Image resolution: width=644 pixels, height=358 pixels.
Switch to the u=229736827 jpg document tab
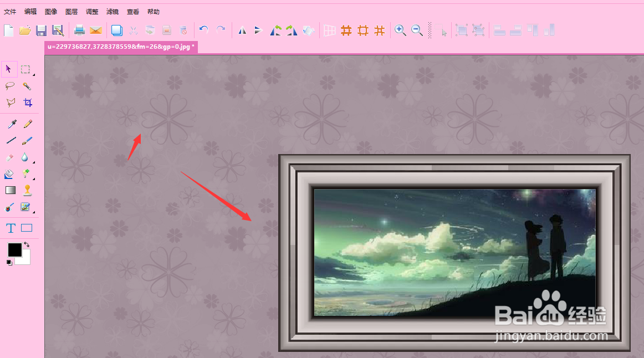121,47
